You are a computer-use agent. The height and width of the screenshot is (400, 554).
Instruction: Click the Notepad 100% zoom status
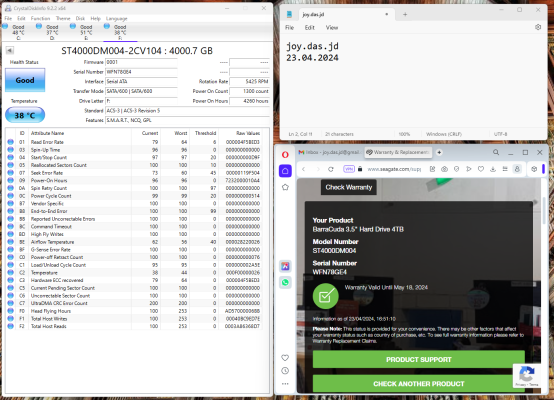click(x=404, y=134)
